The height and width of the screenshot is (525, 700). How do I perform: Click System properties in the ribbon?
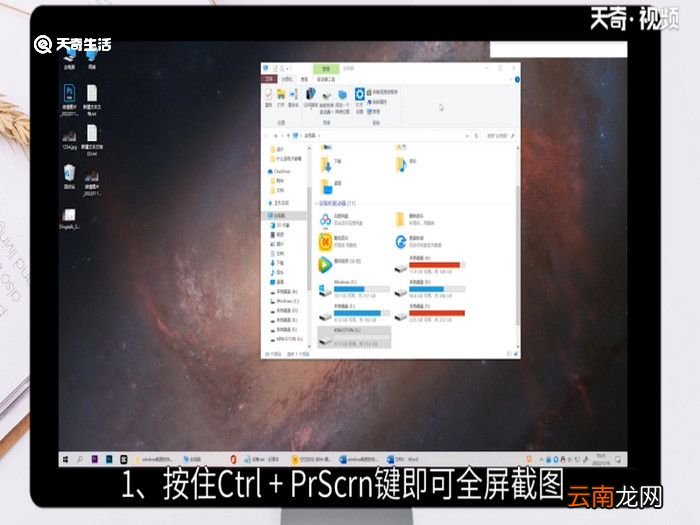click(x=377, y=102)
